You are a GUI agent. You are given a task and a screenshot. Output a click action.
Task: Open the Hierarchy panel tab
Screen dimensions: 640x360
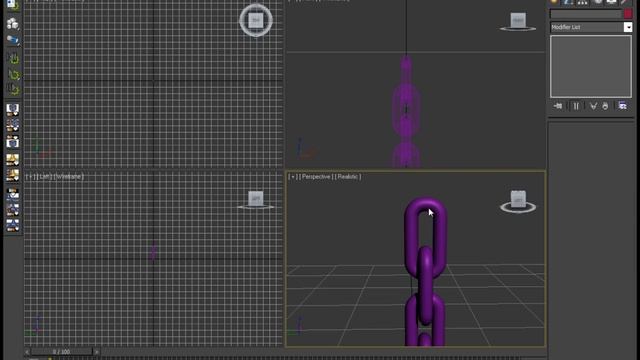[x=582, y=2]
